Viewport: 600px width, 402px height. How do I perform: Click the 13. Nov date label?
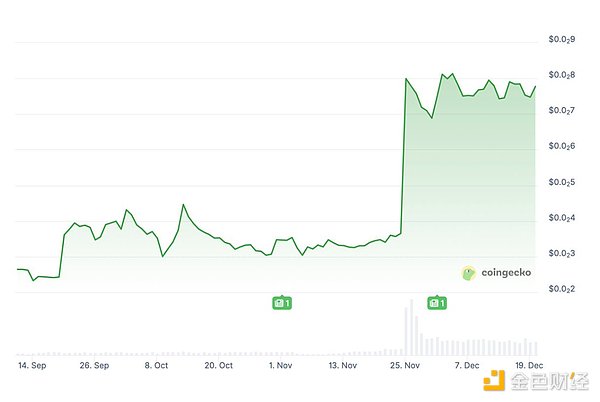click(x=343, y=366)
